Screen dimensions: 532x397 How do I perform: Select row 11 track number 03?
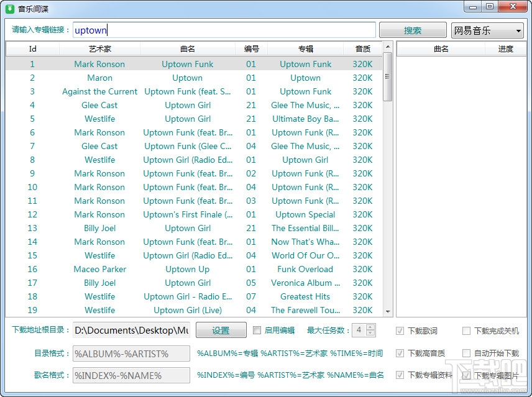[251, 201]
